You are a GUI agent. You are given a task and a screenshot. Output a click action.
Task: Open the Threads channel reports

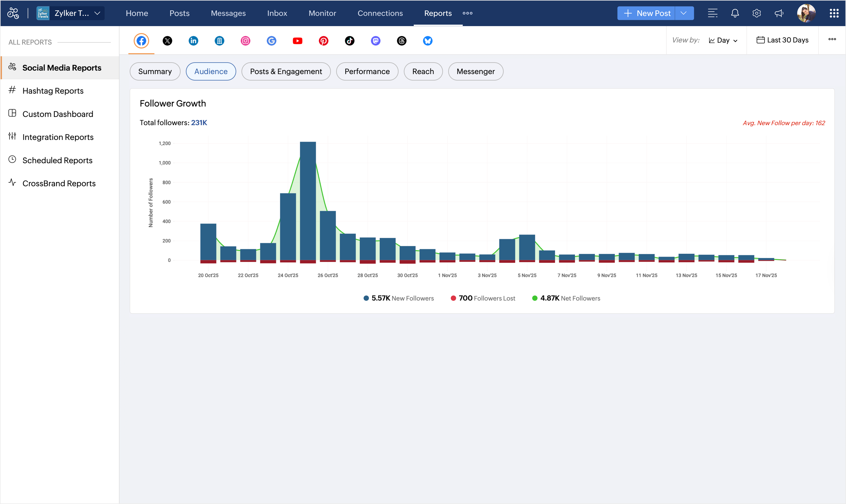[402, 41]
